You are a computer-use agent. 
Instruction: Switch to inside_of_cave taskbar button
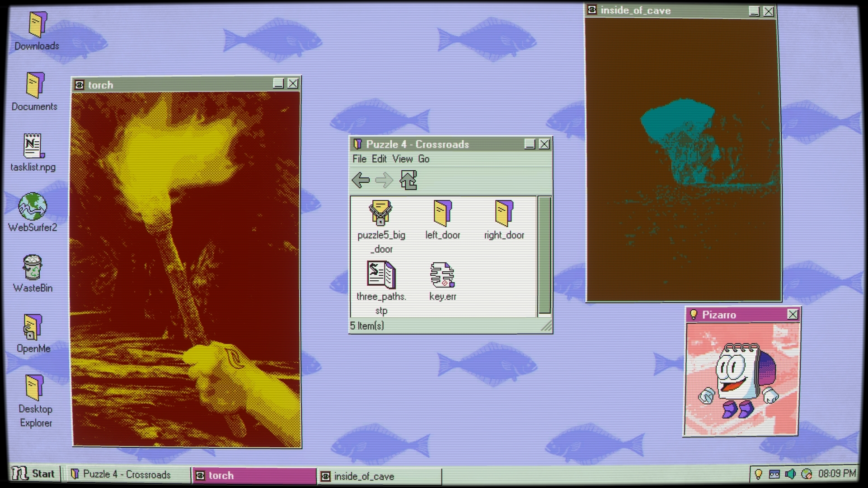click(x=379, y=476)
